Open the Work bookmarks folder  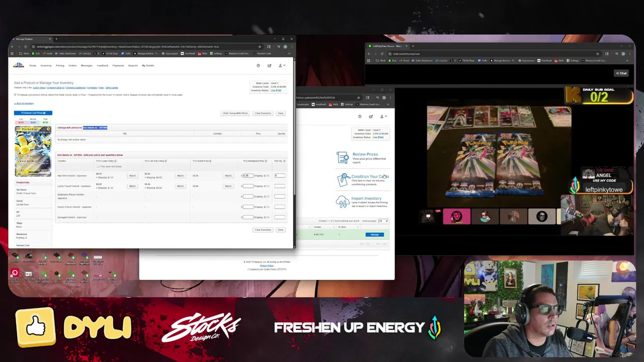pos(24,53)
